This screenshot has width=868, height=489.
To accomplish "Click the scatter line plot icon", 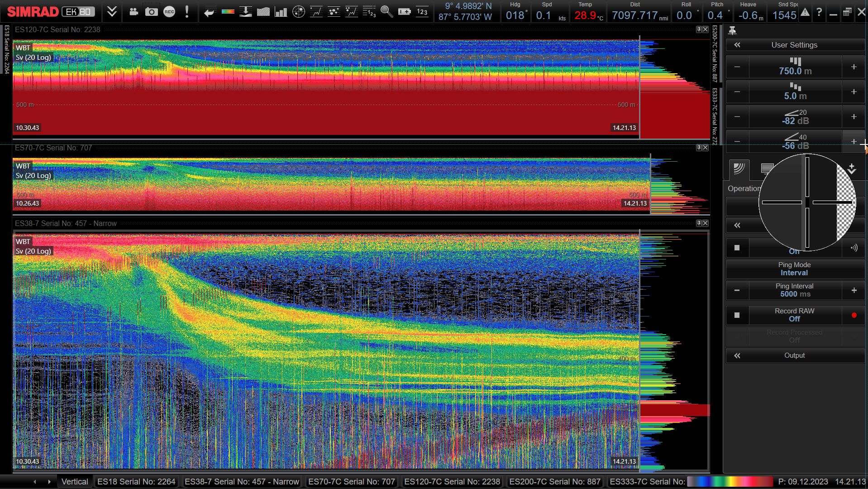I will (x=352, y=12).
